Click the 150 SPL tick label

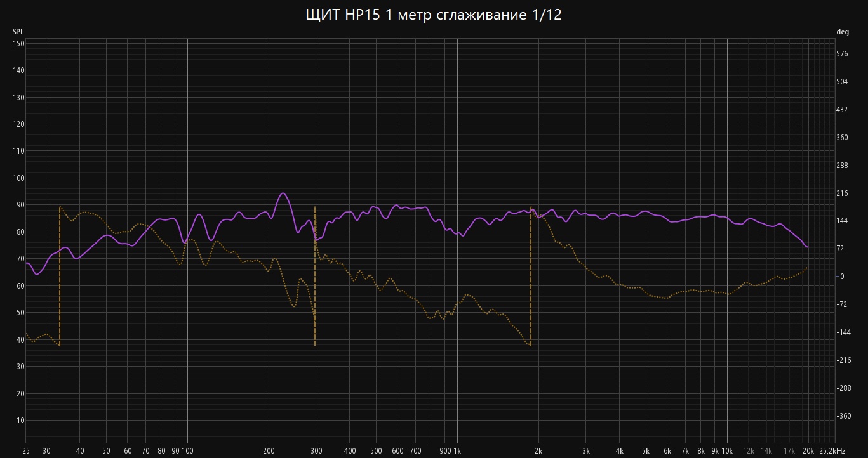click(18, 43)
